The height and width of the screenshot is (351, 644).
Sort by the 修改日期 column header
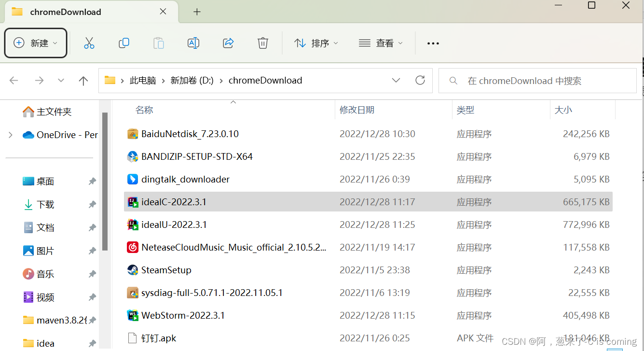pos(357,110)
